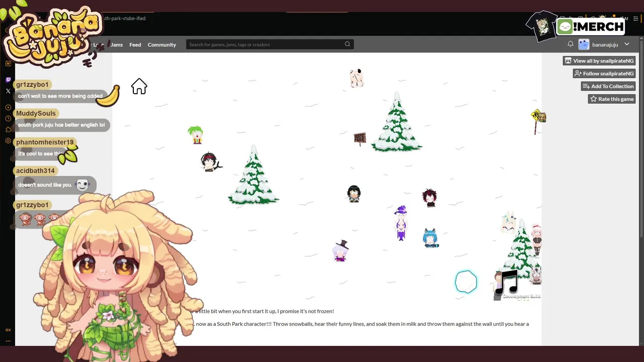The width and height of the screenshot is (644, 362).
Task: Click the home icon in the game
Action: coord(139,86)
